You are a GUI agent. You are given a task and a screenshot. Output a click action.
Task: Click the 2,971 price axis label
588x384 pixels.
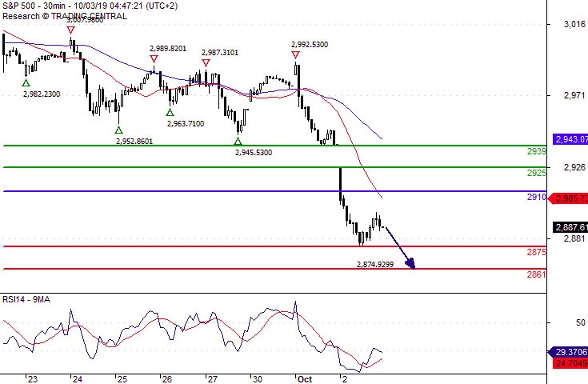click(574, 96)
